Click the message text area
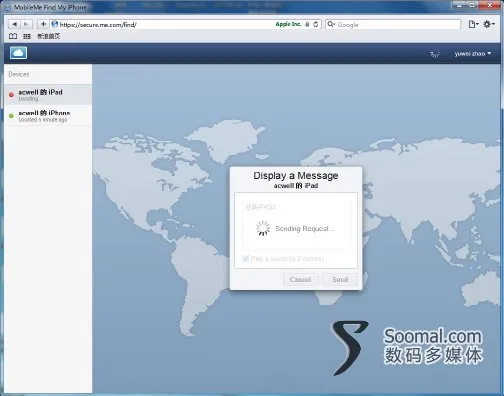504x396 pixels. [x=296, y=224]
